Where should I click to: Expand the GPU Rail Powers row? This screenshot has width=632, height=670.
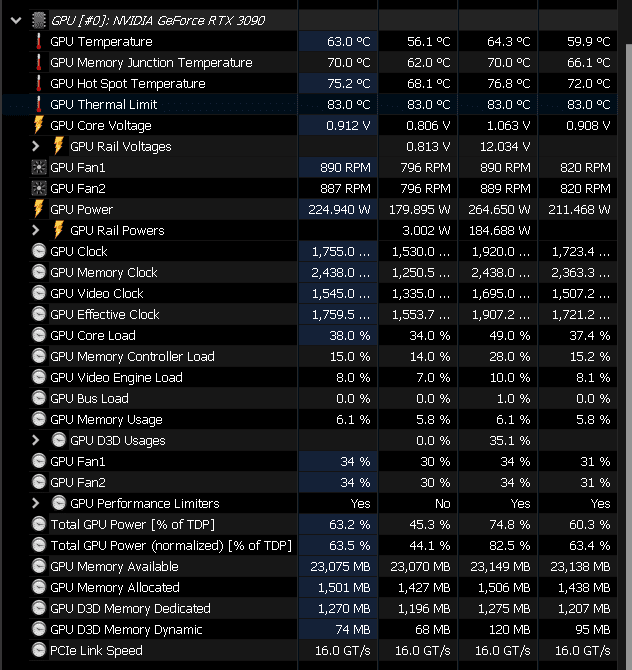point(36,230)
